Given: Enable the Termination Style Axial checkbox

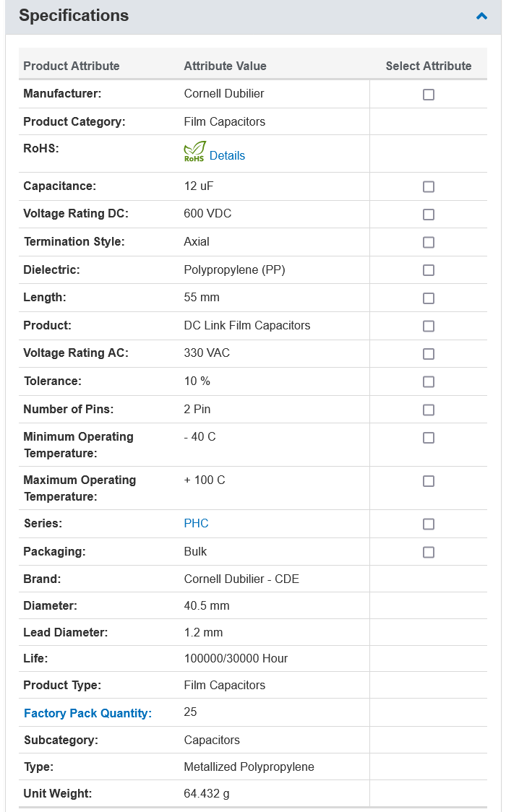Looking at the screenshot, I should coord(429,242).
